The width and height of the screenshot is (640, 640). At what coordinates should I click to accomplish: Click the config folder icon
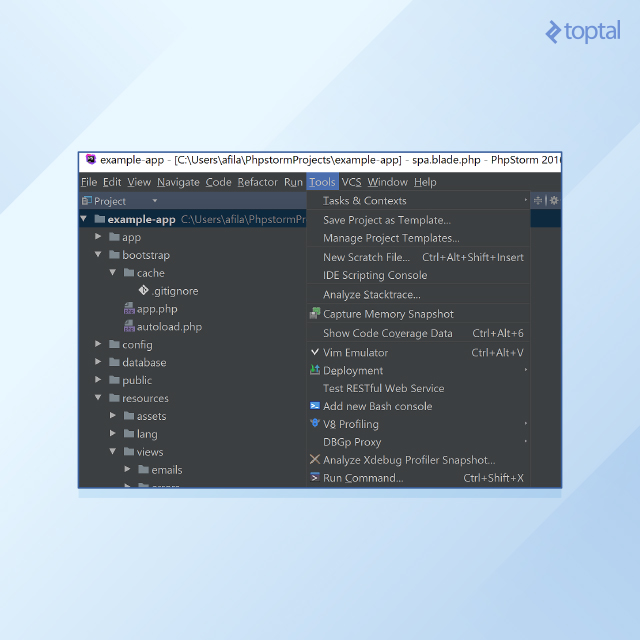coord(114,344)
